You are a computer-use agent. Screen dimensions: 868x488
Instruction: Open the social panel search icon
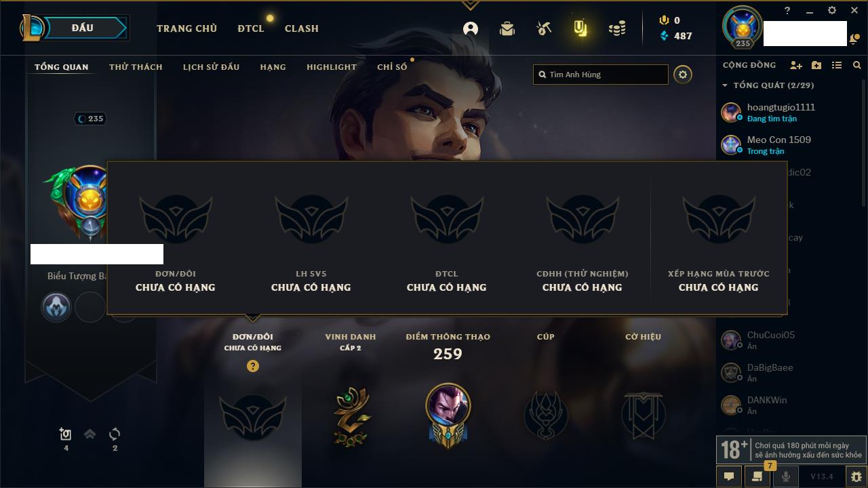tap(857, 65)
